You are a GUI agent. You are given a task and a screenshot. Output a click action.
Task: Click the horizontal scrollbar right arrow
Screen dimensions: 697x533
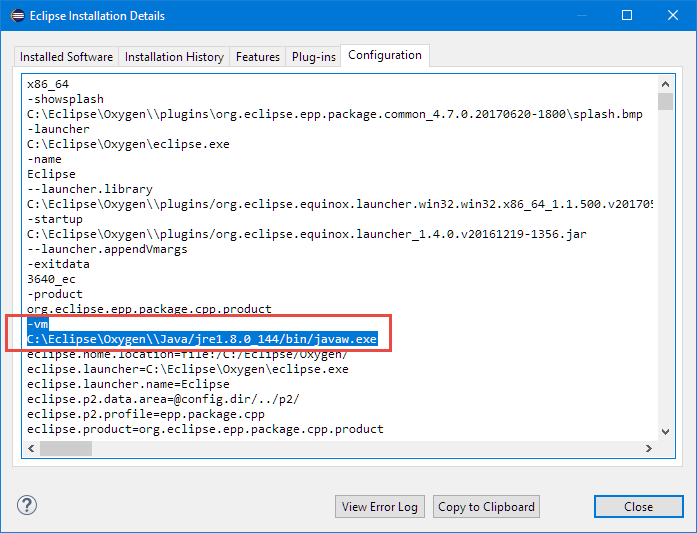tap(649, 449)
